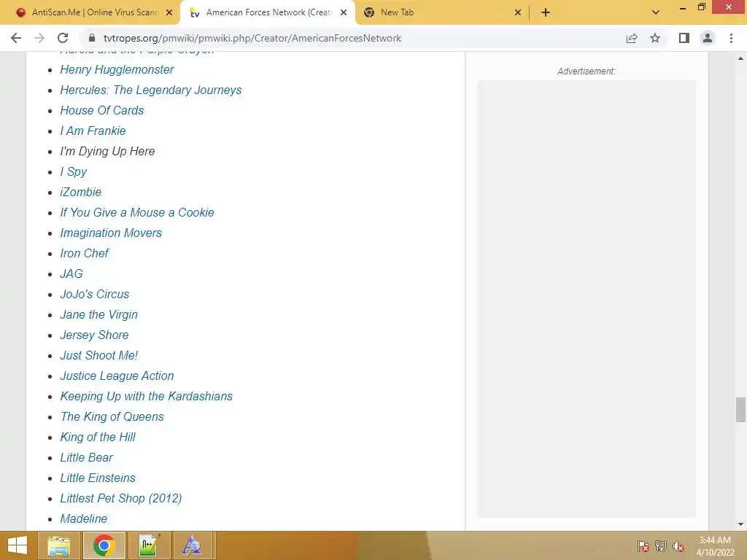Image resolution: width=747 pixels, height=560 pixels.
Task: Open If You Give a Mouse a Cookie
Action: pyautogui.click(x=136, y=213)
